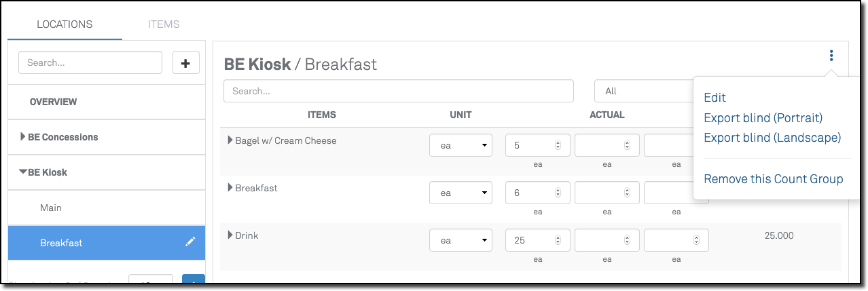Expand the Drink item row
This screenshot has width=868, height=291.
point(230,235)
